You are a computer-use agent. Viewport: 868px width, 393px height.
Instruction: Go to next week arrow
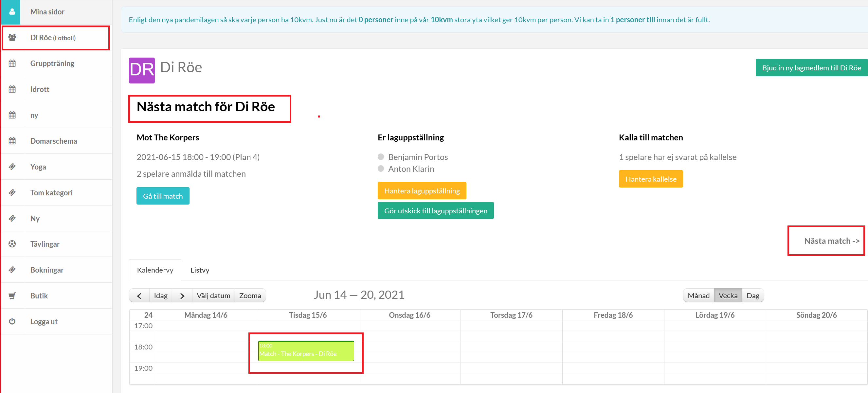182,296
